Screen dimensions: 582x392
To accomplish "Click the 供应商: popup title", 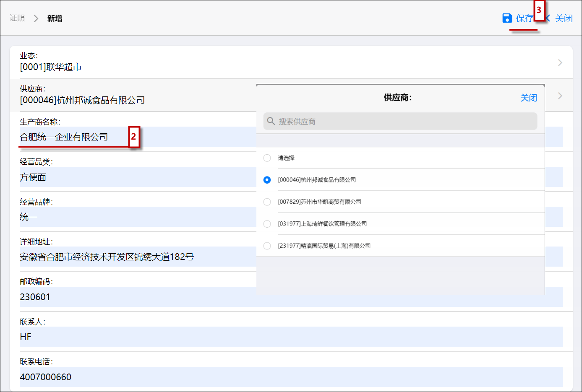I will [398, 97].
